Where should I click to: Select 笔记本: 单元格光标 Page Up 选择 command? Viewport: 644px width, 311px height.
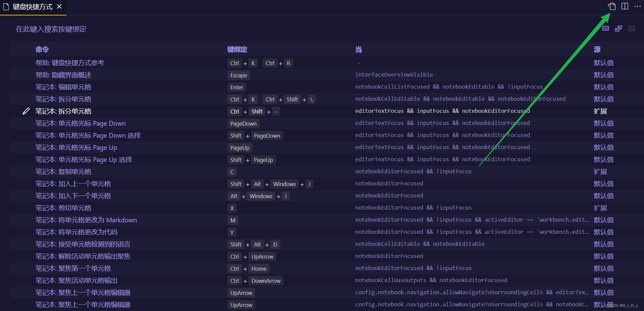tap(84, 160)
